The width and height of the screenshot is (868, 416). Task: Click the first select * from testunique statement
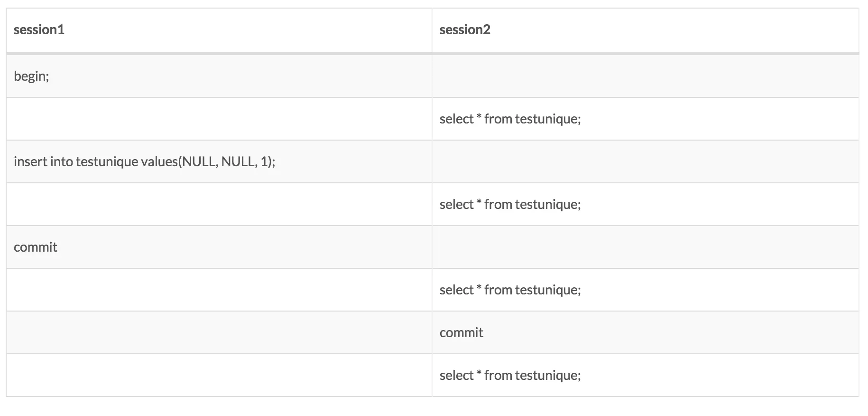(510, 119)
